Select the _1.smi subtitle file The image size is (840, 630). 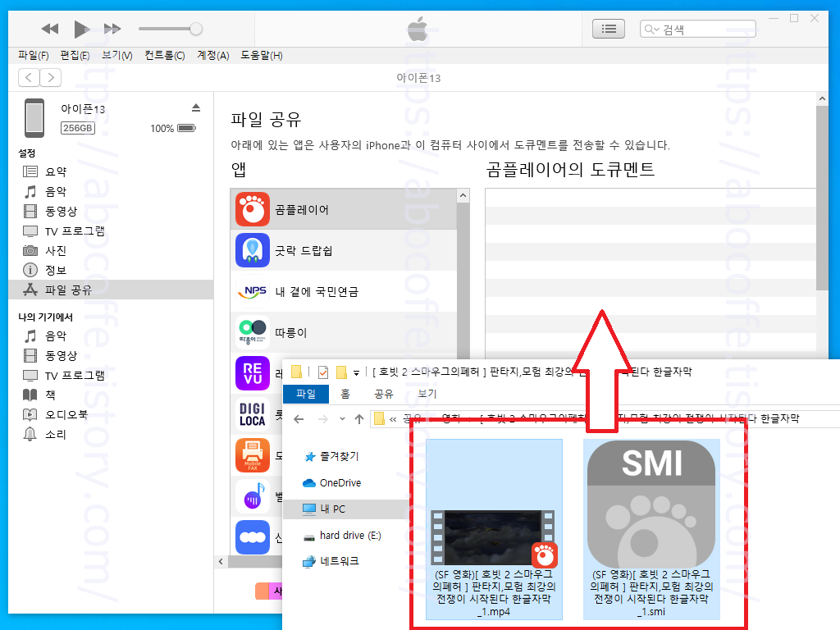651,529
